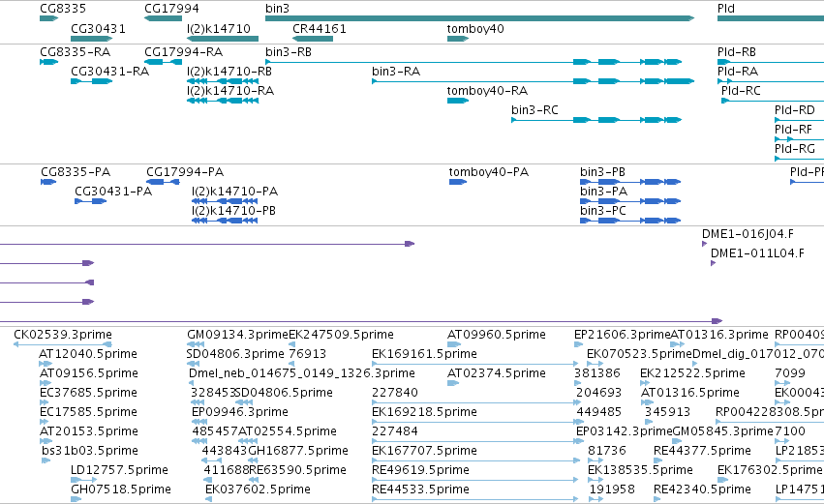Click EST RE49619.5prime
This screenshot has height=504, width=824.
tap(420, 470)
